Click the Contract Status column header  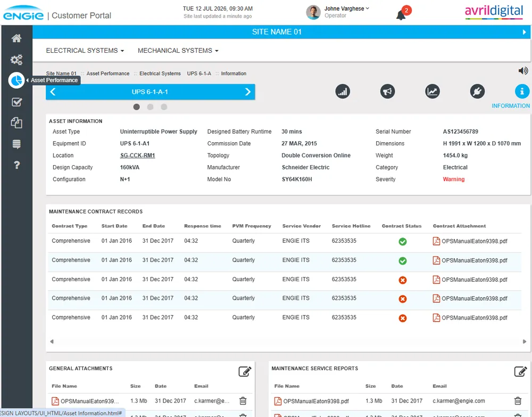[401, 226]
